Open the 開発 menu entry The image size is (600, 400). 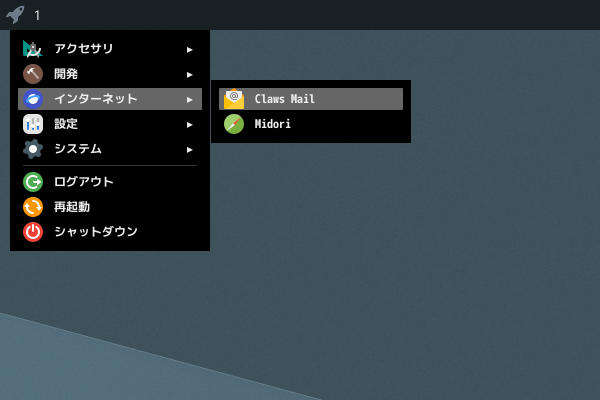tap(110, 74)
